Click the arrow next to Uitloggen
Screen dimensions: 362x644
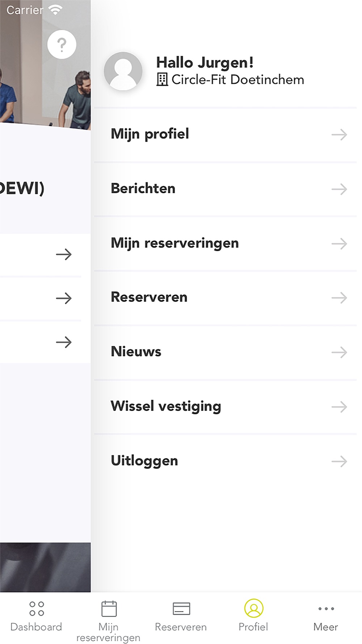(x=339, y=461)
